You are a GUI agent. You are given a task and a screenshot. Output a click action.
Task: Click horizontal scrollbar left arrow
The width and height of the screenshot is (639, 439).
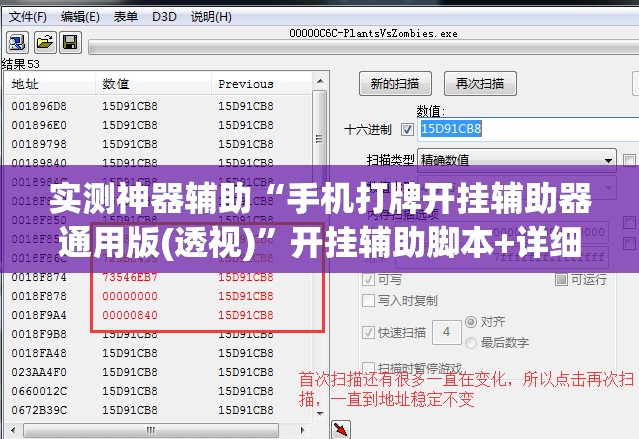pyautogui.click(x=13, y=430)
